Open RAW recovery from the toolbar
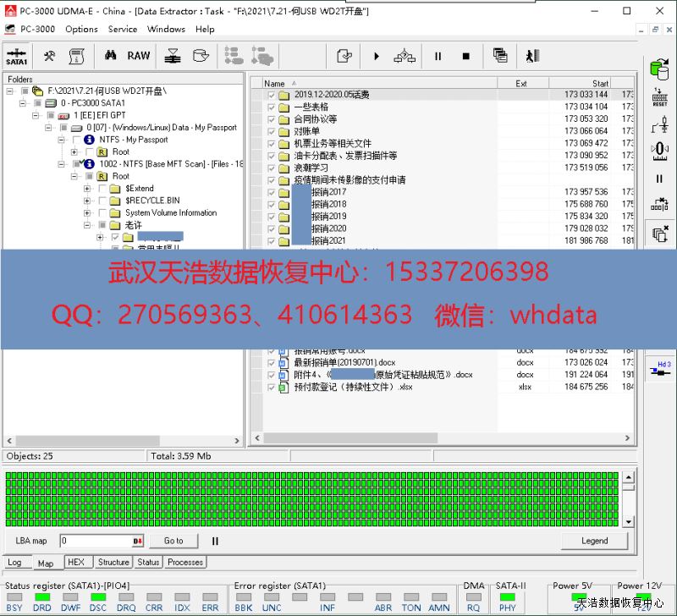This screenshot has width=677, height=616. coord(138,56)
